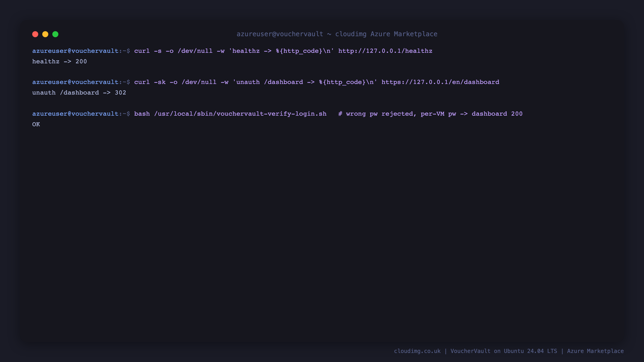Click the format string 'unauth /dashboard -> %{http_code}\n'
Viewport: 644px width, 362px height.
click(x=305, y=82)
